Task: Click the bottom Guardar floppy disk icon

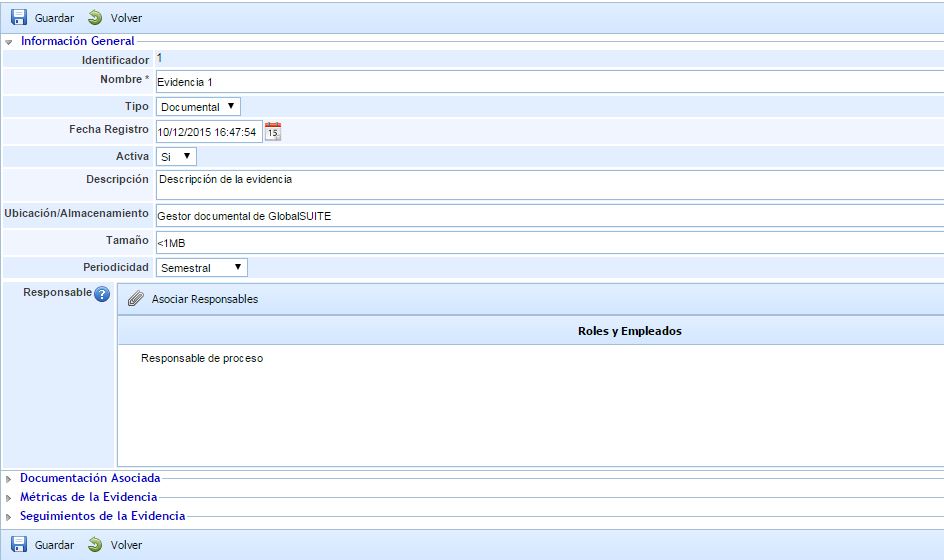Action: [19, 545]
